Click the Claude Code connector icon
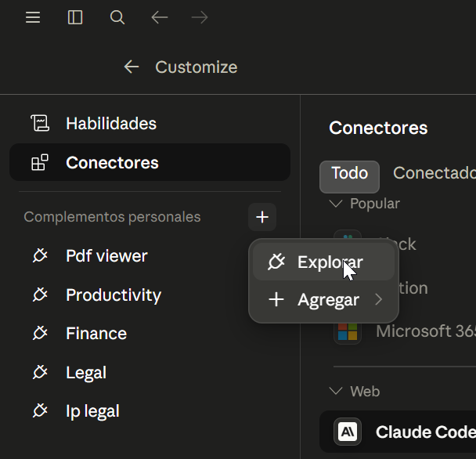Image resolution: width=476 pixels, height=459 pixels. click(348, 432)
